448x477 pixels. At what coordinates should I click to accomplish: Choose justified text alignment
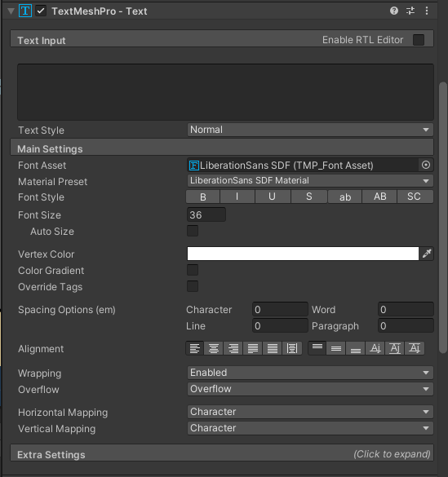(253, 348)
